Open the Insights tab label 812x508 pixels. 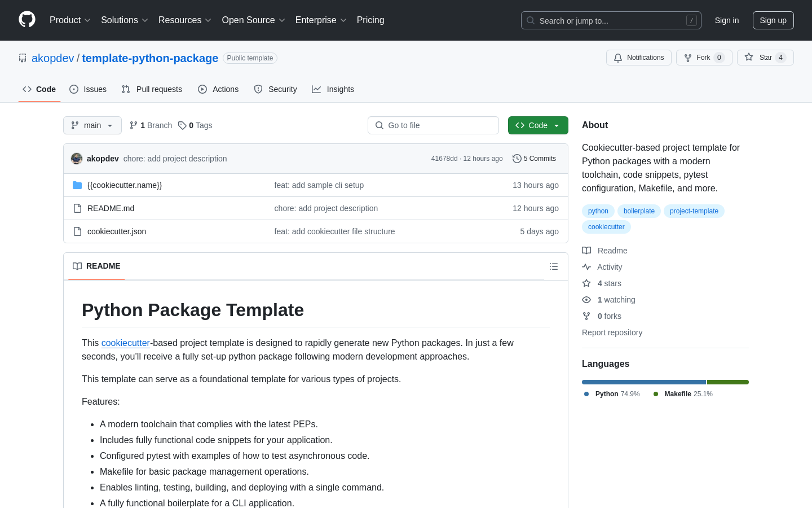(341, 89)
